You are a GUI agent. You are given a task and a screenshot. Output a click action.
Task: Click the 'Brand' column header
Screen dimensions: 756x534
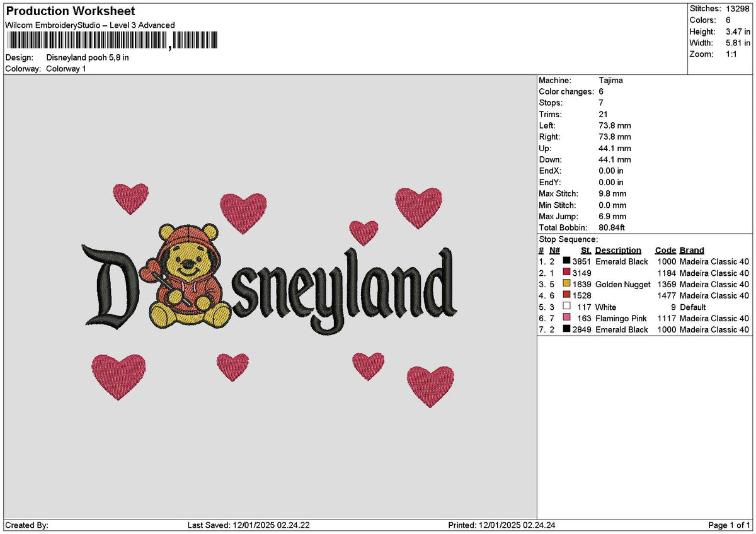[x=692, y=251]
